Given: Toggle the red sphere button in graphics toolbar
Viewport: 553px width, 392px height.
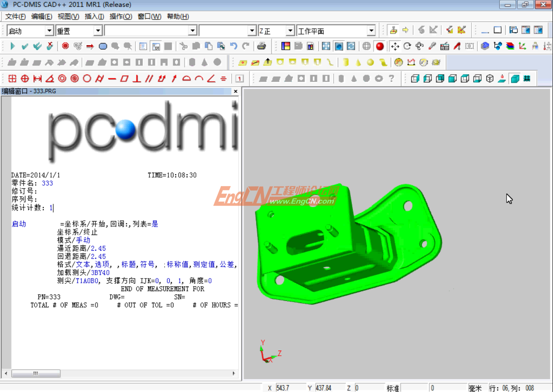Looking at the screenshot, I should click(380, 46).
